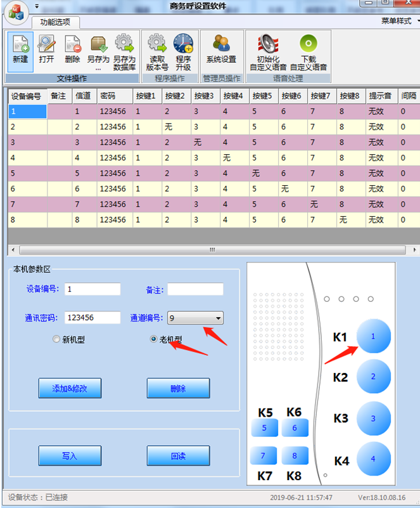
Task: Click the 写入 button
Action: click(70, 456)
